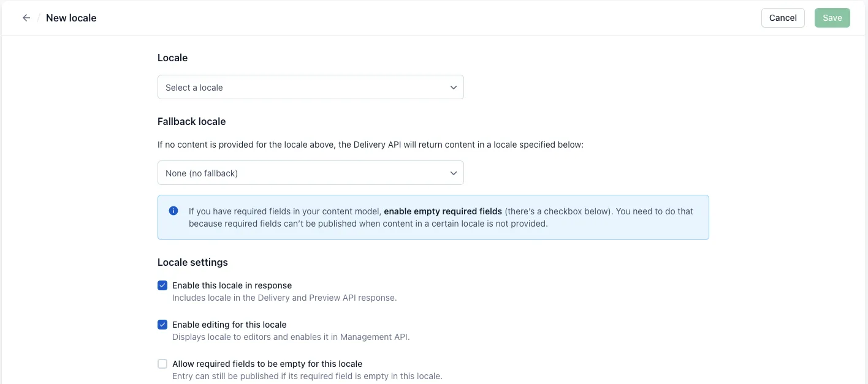This screenshot has width=868, height=384.
Task: Click the Locale settings heading
Action: point(192,262)
